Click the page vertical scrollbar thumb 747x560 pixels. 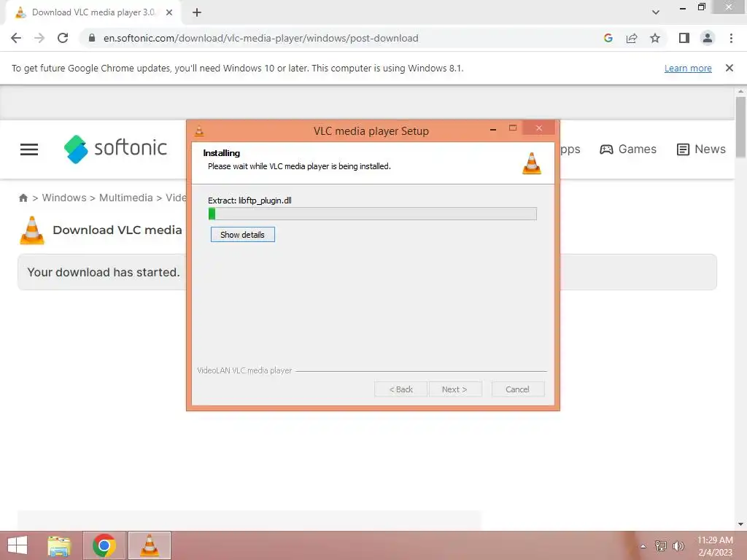pos(740,127)
